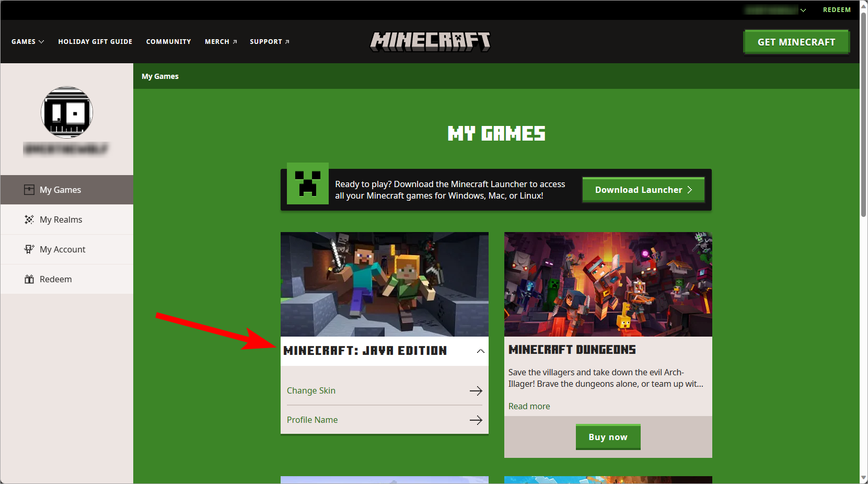Viewport: 868px width, 484px height.
Task: Click the Minecraft logo in header
Action: 431,41
